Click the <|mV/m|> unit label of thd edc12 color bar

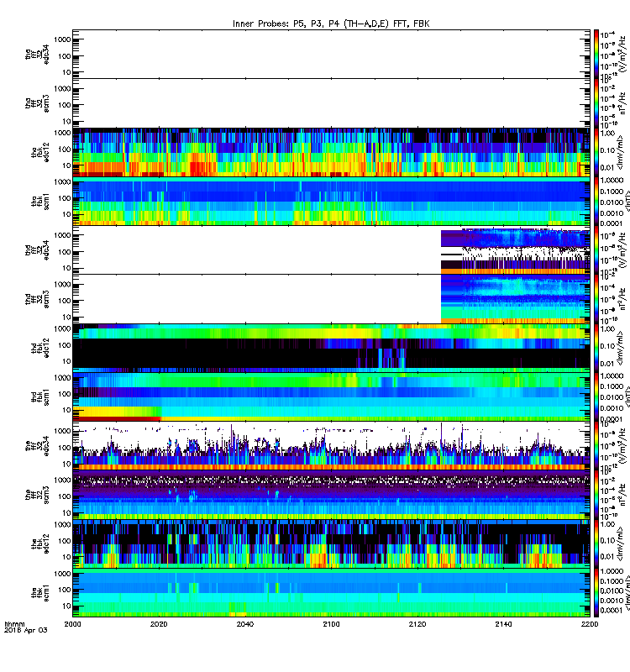coord(619,348)
